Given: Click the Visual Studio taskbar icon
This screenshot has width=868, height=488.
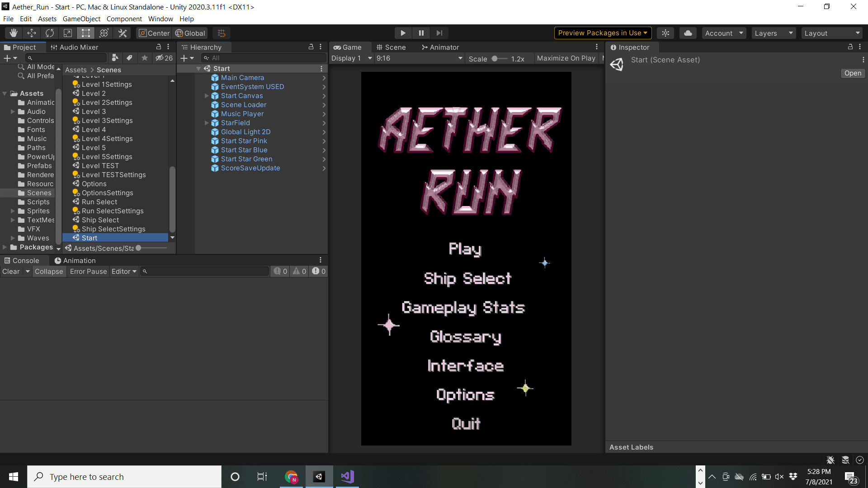Looking at the screenshot, I should click(347, 477).
